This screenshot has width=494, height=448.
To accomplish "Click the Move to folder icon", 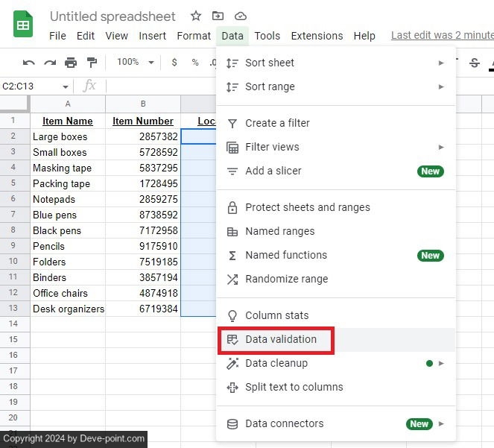I will (218, 16).
